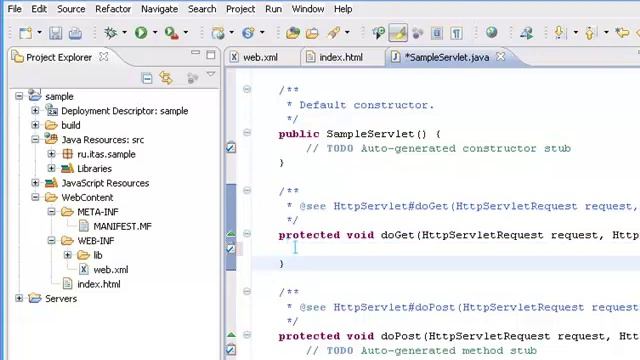Screen dimensions: 640x360
Task: Expand the Servers project node
Action: (x=19, y=298)
